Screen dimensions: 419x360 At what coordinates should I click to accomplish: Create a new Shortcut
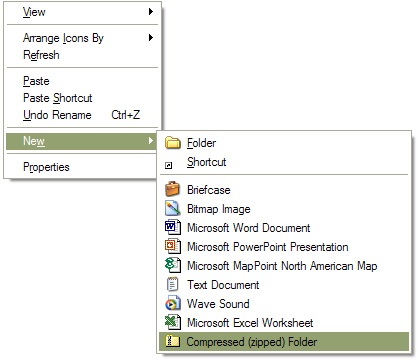click(284, 162)
